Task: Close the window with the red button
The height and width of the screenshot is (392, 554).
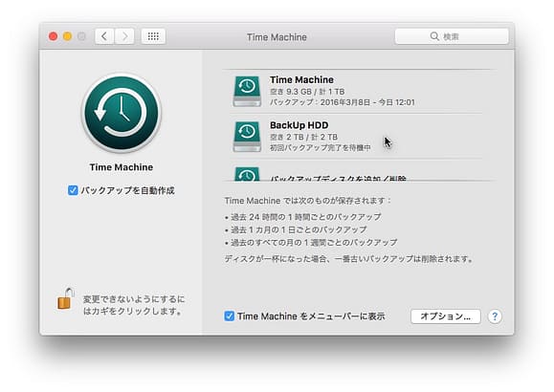Action: coord(53,36)
